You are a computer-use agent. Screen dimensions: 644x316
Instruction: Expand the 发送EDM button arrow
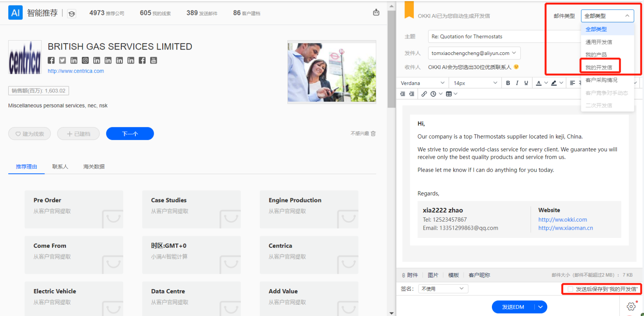click(541, 307)
